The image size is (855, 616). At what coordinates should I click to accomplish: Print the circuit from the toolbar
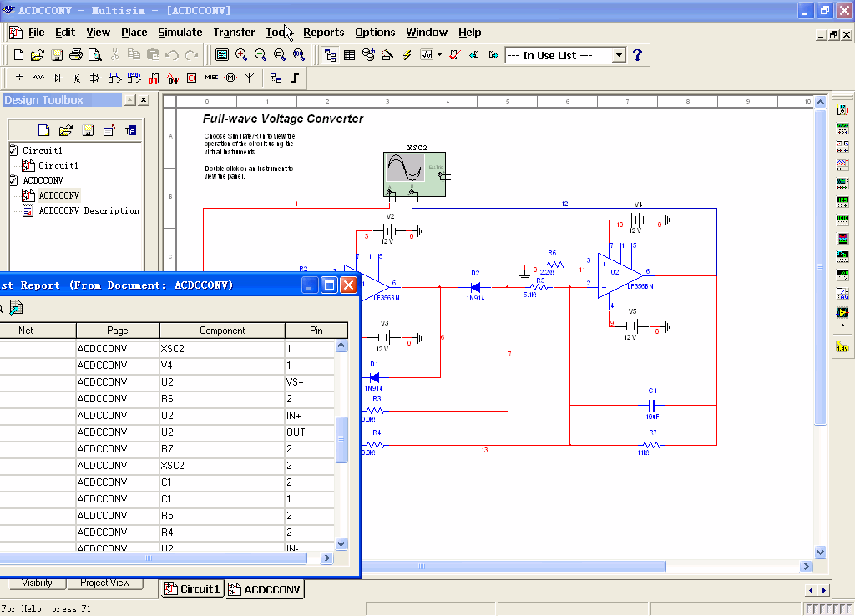pyautogui.click(x=76, y=55)
